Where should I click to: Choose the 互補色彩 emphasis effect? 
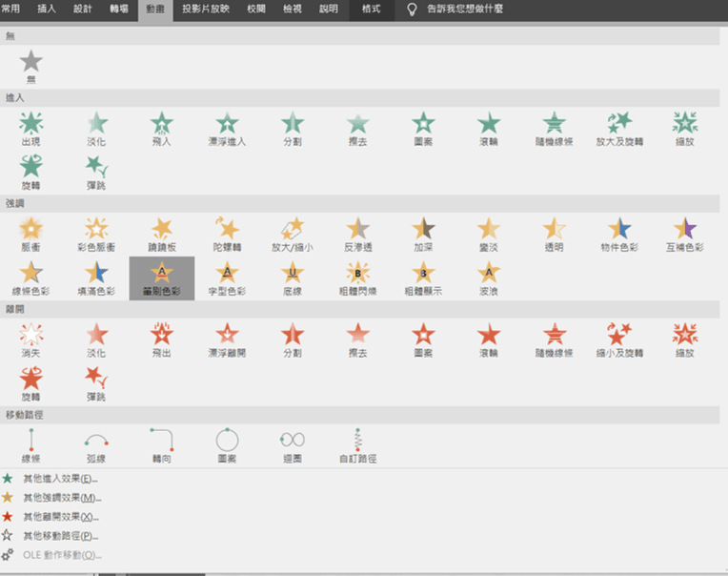pyautogui.click(x=685, y=235)
